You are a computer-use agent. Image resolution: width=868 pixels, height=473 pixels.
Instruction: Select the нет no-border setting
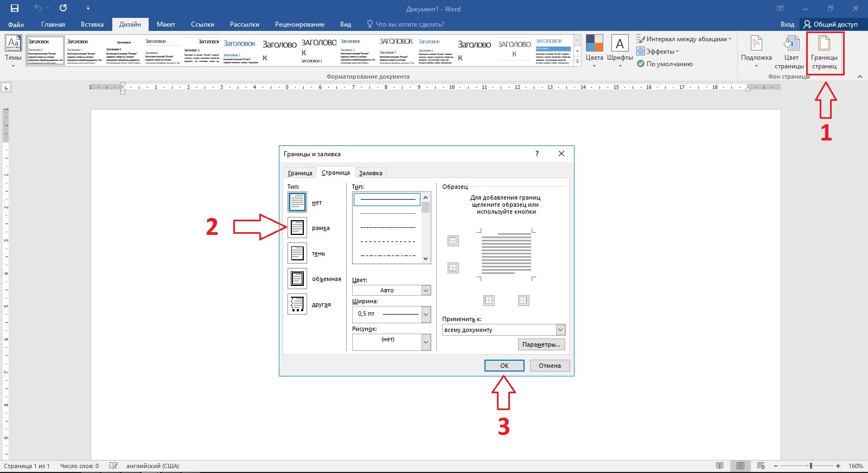pos(297,202)
